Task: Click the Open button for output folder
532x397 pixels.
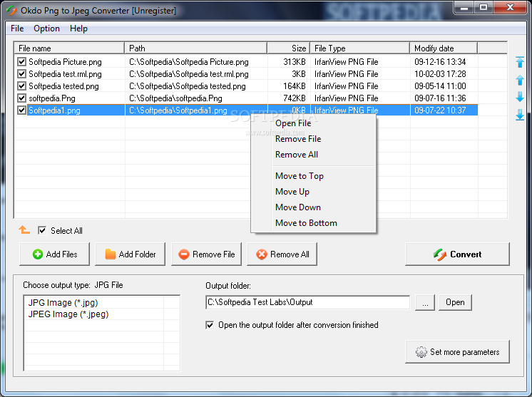Action: pyautogui.click(x=455, y=302)
